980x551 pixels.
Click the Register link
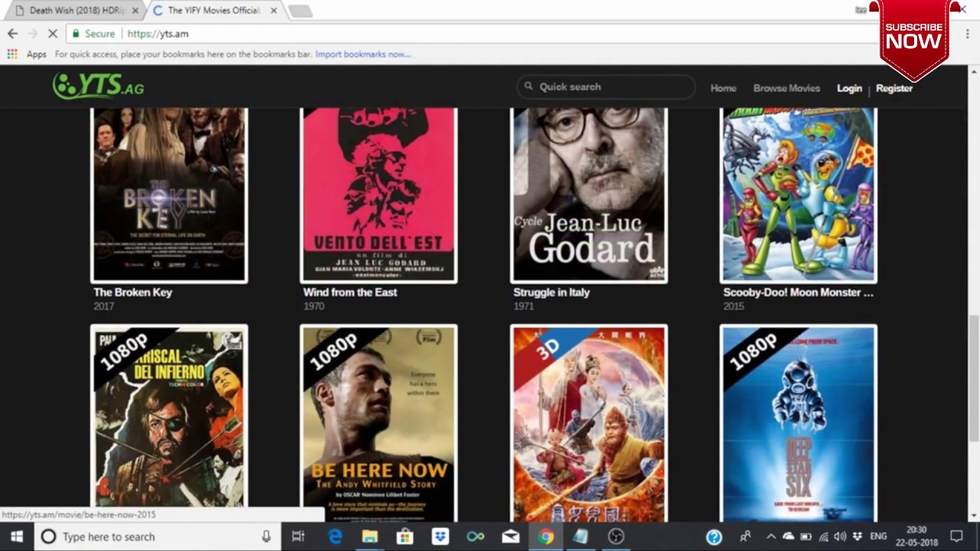click(894, 88)
